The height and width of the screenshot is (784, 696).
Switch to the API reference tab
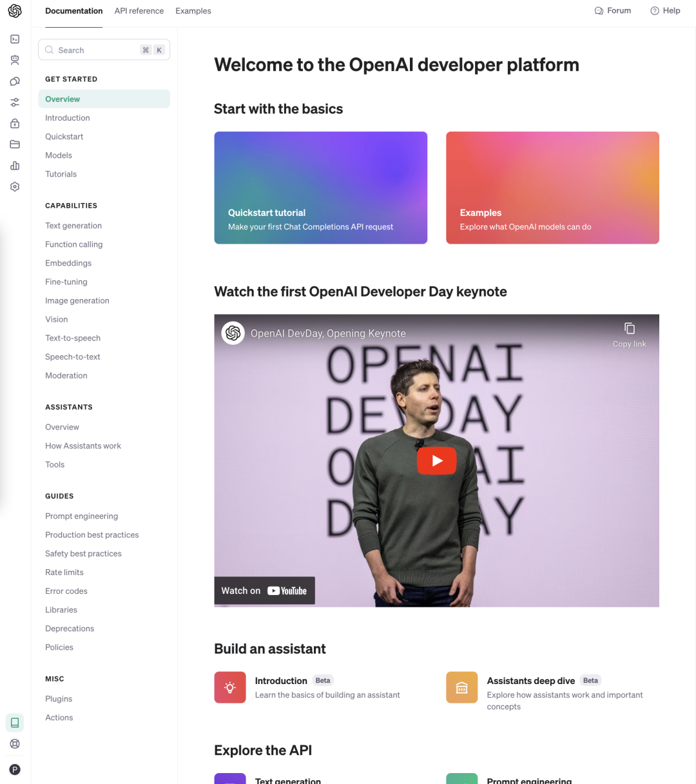pos(139,11)
